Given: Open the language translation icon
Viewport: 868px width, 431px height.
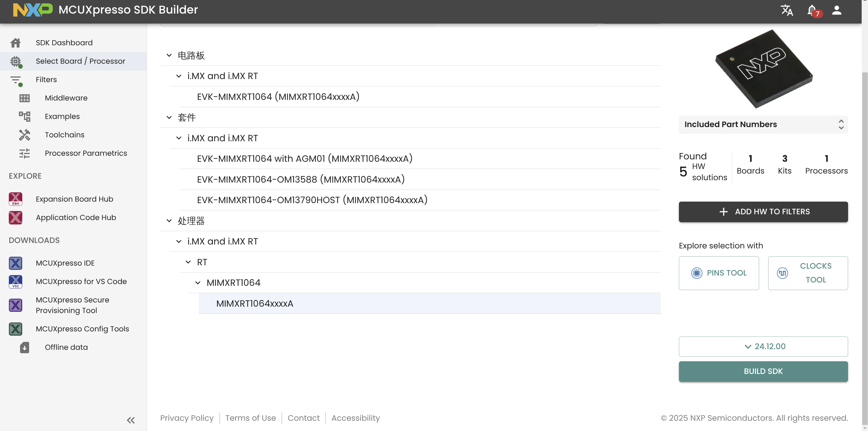Looking at the screenshot, I should point(787,10).
